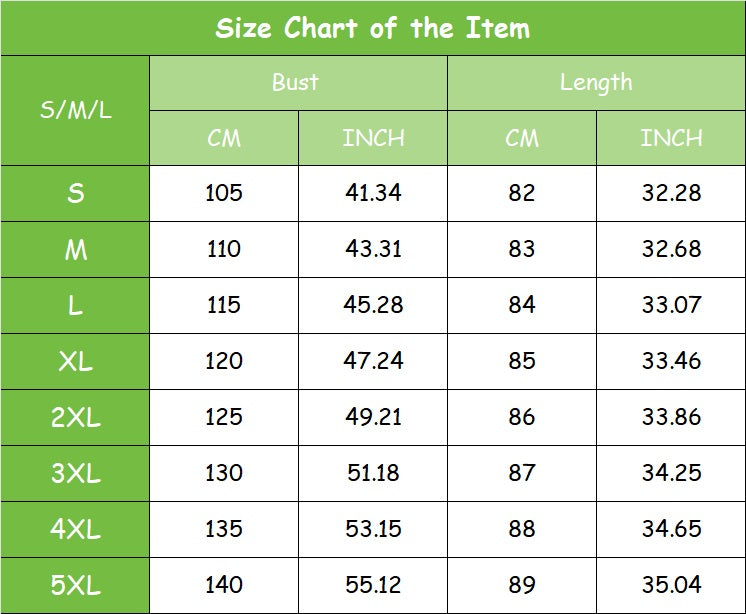Screen dimensions: 746x614
Task: Click the L size row label
Action: 75,305
